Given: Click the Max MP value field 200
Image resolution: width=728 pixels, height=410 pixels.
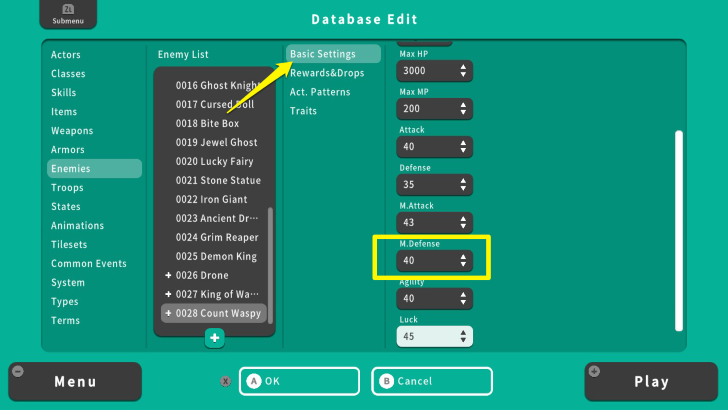Looking at the screenshot, I should 434,109.
